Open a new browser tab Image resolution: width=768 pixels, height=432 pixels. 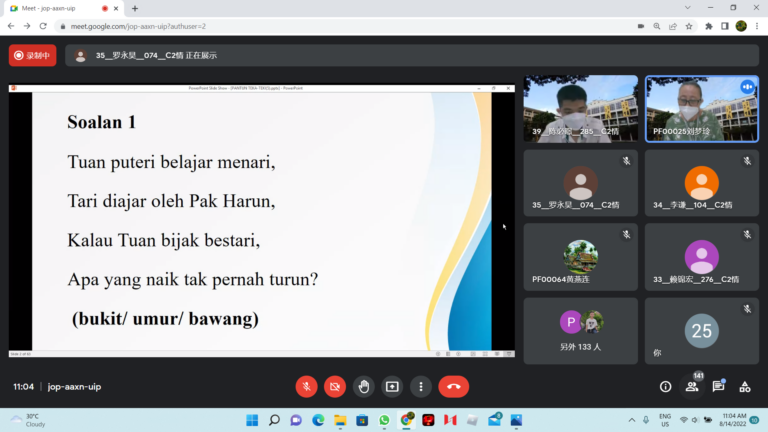pos(135,8)
